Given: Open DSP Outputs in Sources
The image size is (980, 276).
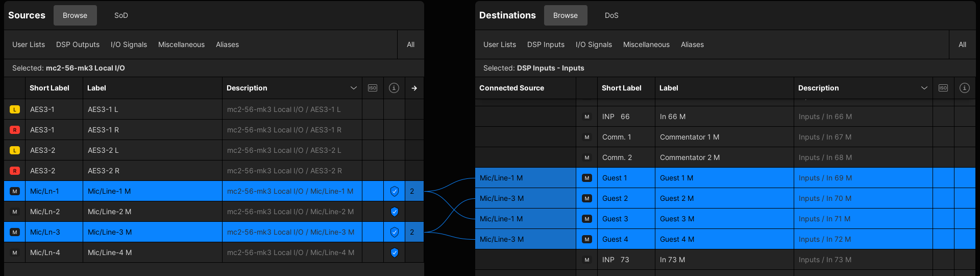Looking at the screenshot, I should pos(78,44).
